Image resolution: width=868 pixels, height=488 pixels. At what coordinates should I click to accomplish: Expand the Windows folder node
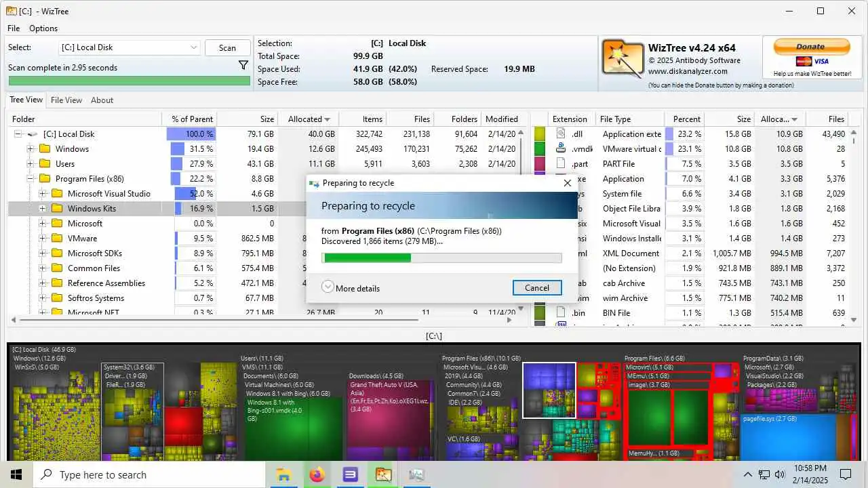point(31,149)
